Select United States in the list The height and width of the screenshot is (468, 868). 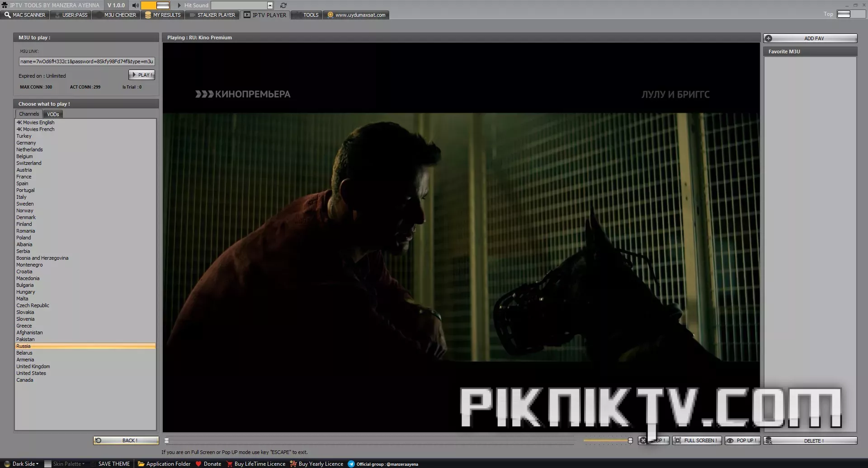85,373
